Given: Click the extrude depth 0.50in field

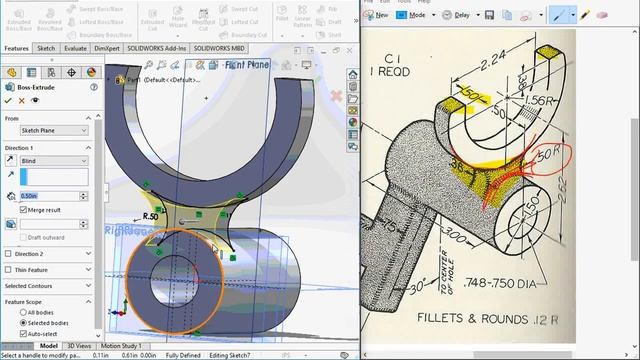Looking at the screenshot, I should pyautogui.click(x=49, y=196).
